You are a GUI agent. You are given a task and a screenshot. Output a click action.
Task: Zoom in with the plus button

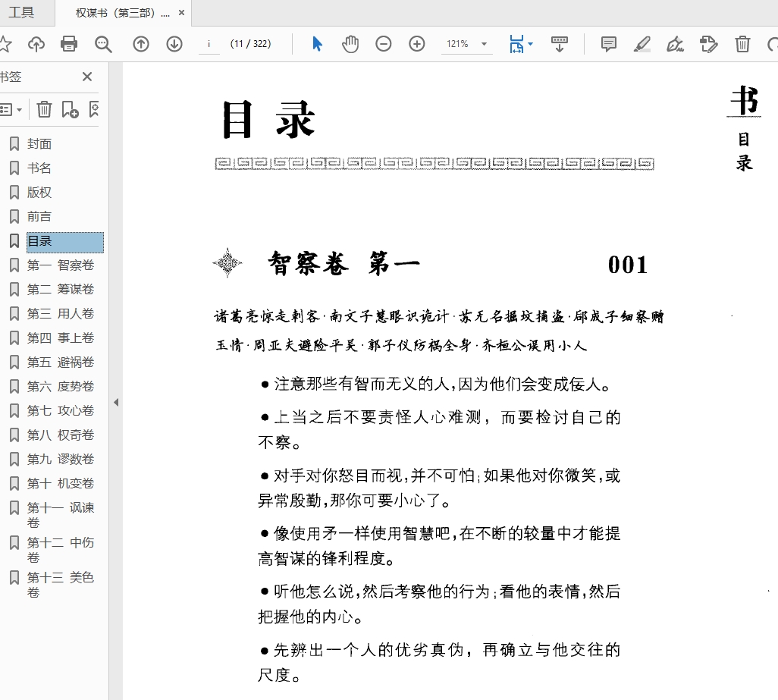[417, 44]
